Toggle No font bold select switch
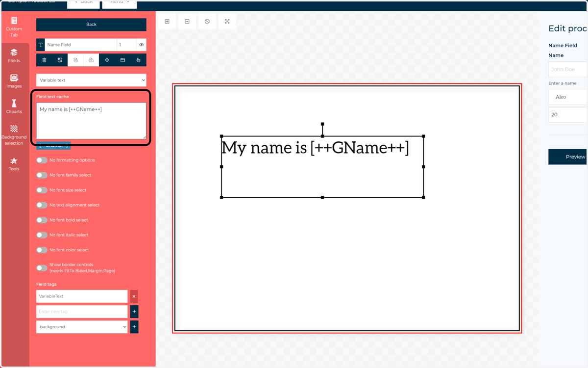Viewport: 588px width, 368px height. (42, 220)
